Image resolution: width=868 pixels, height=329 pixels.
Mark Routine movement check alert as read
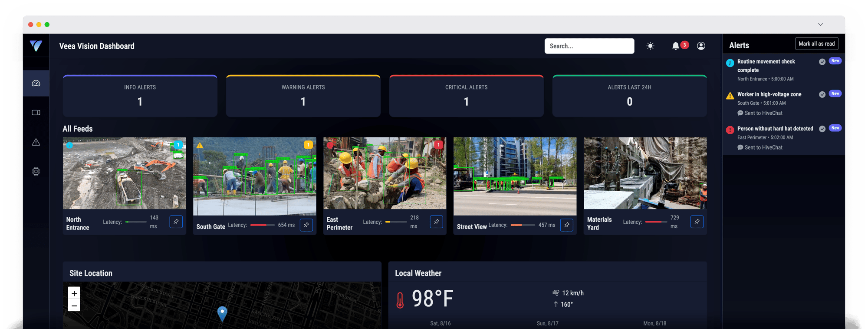[x=822, y=62]
